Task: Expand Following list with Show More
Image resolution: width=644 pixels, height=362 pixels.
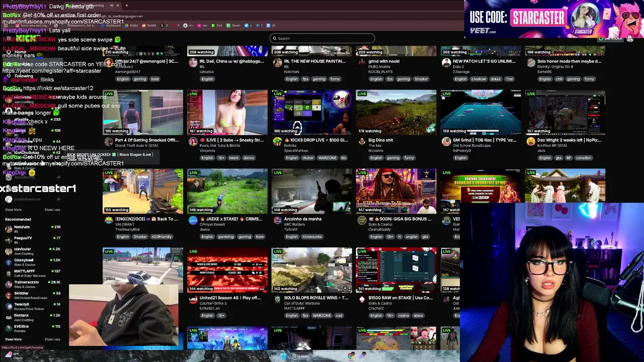Action: 14,210
